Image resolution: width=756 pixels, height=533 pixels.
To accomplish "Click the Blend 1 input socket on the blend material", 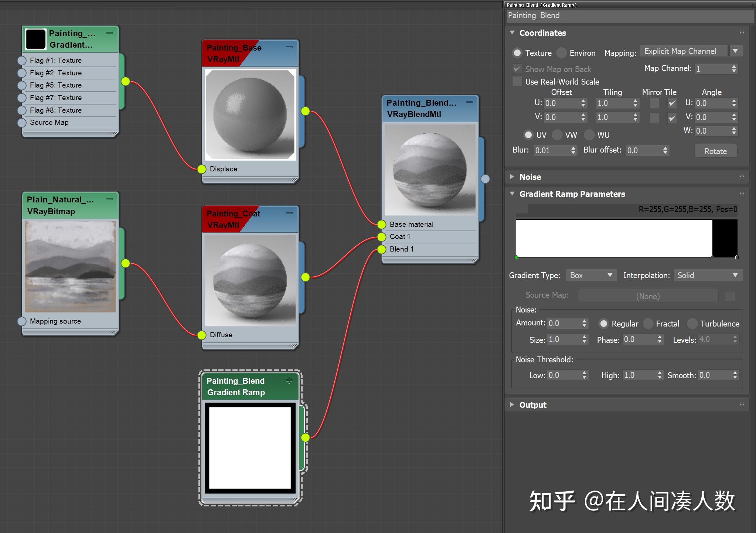I will point(381,249).
